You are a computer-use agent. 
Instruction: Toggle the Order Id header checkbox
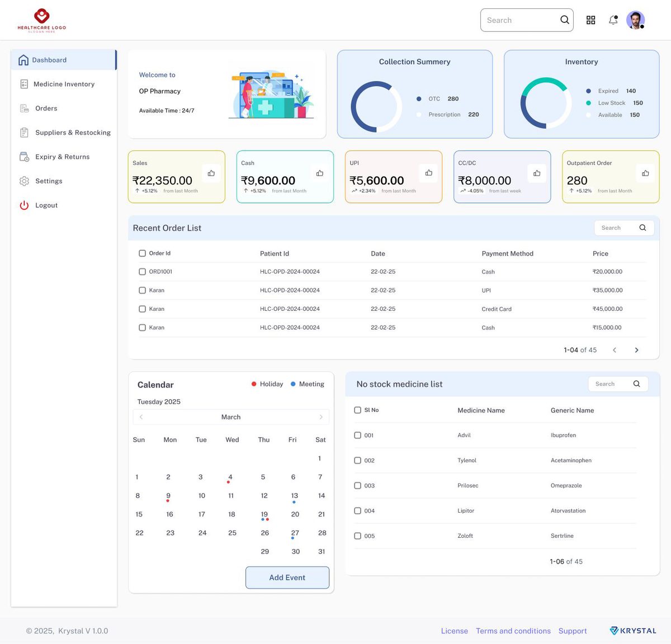[142, 253]
